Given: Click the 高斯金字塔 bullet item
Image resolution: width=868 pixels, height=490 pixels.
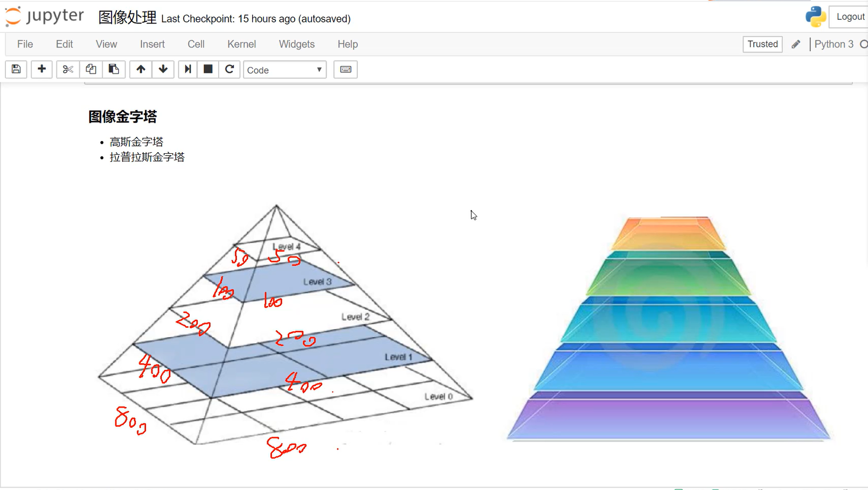Looking at the screenshot, I should coord(136,142).
